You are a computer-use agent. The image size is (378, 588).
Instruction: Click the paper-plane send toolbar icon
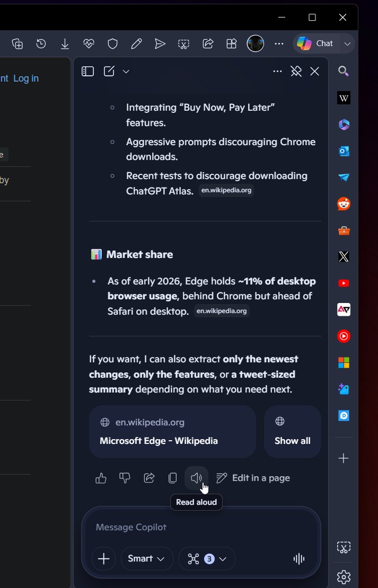click(160, 44)
